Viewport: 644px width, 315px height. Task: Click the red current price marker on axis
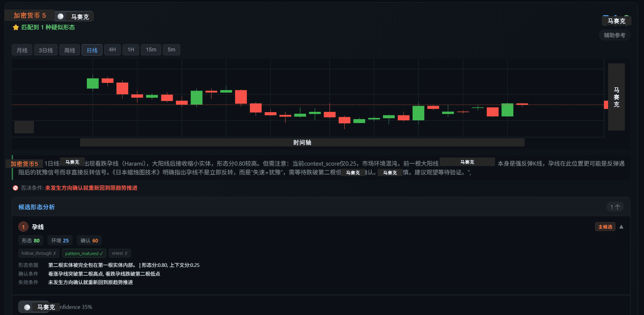606,105
